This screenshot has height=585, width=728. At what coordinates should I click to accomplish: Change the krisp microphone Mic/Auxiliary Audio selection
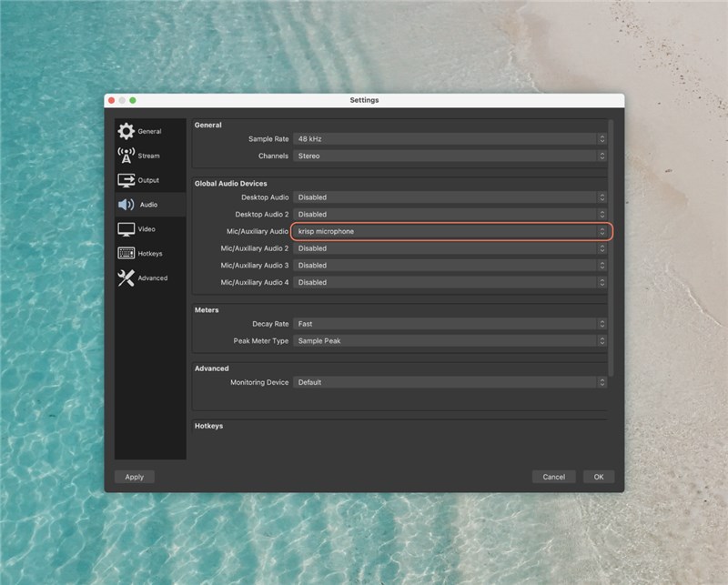[450, 231]
